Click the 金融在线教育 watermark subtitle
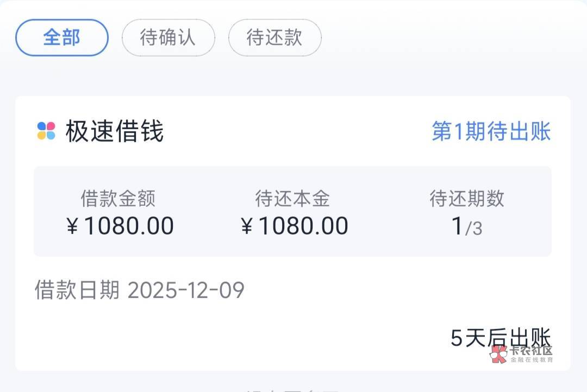 tap(531, 361)
